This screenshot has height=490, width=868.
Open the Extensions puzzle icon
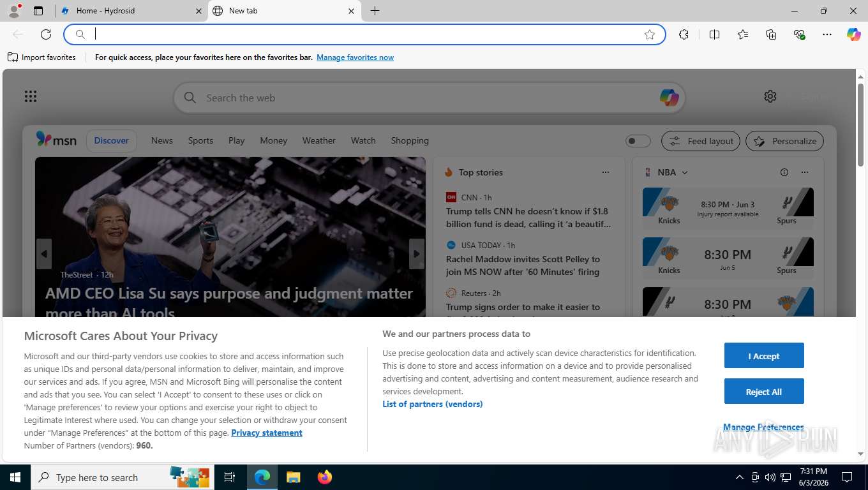click(x=684, y=34)
